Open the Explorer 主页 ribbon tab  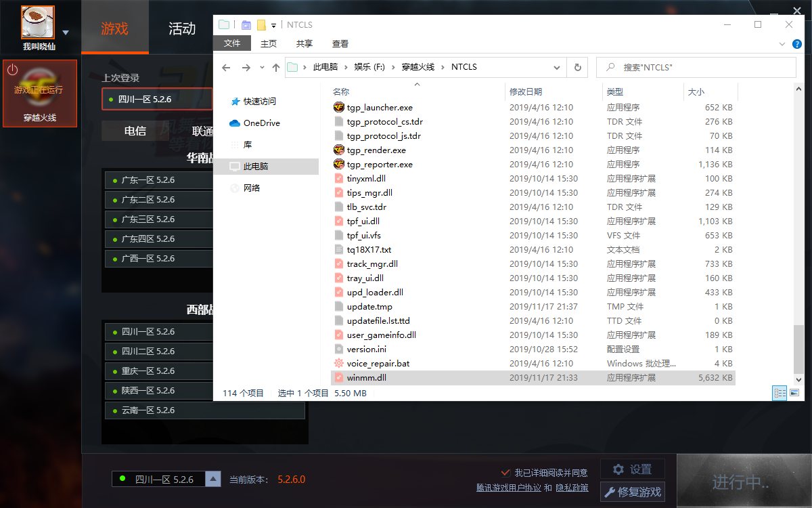tap(269, 43)
